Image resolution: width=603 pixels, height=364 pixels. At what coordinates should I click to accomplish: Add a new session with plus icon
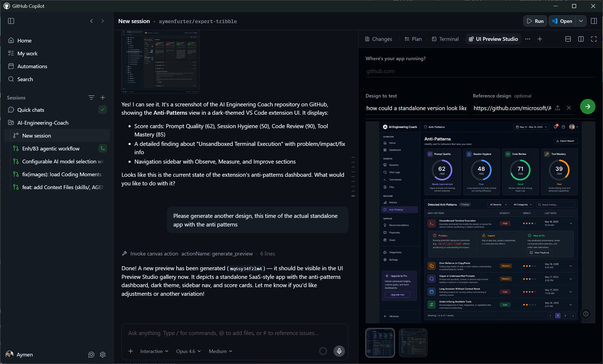(x=103, y=98)
